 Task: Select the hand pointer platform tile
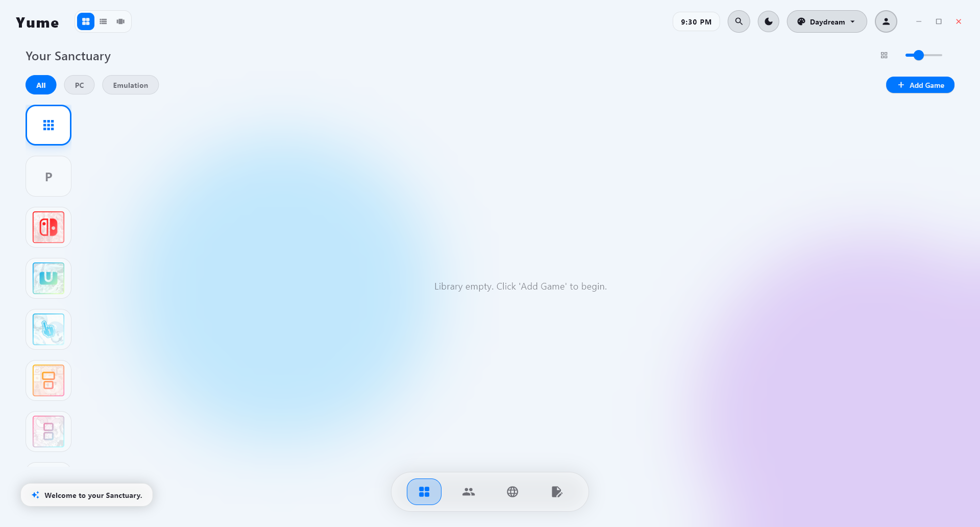48,329
